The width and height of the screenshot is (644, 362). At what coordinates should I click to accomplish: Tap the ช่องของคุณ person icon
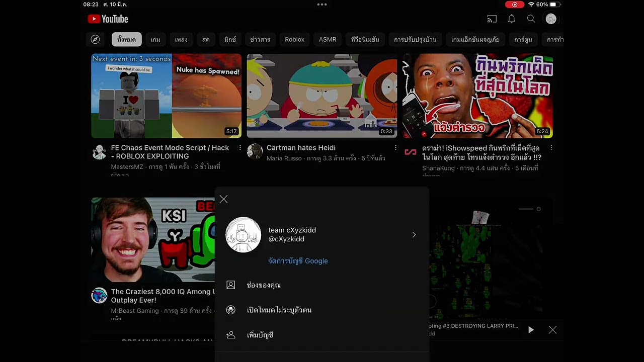pos(231,285)
